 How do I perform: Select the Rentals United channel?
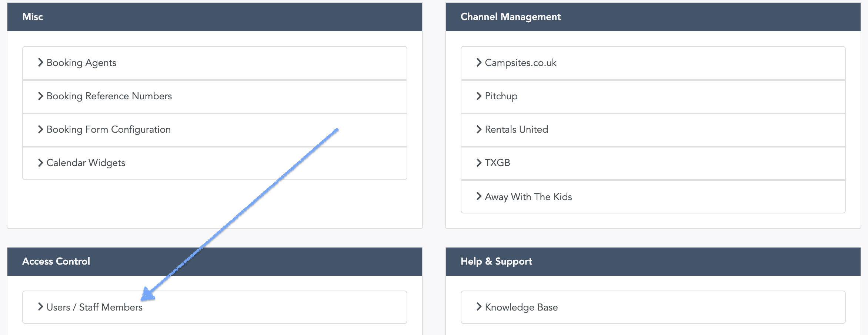tap(653, 130)
